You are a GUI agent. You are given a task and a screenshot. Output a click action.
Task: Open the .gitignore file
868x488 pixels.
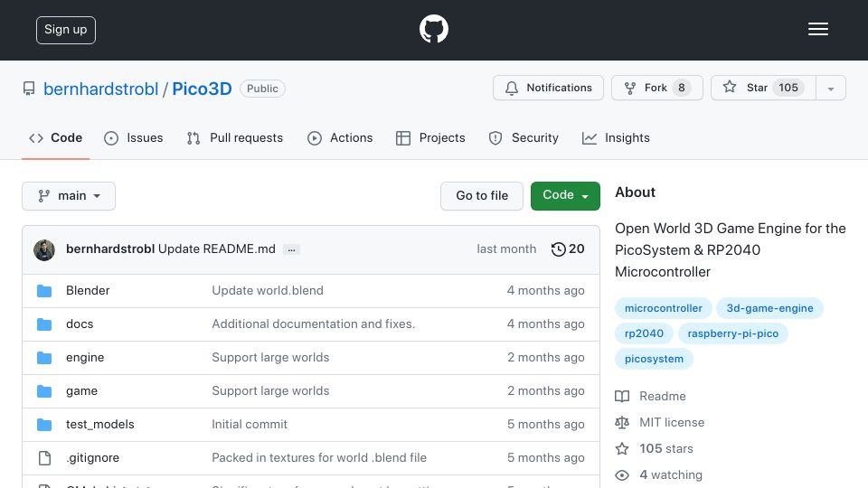point(92,457)
